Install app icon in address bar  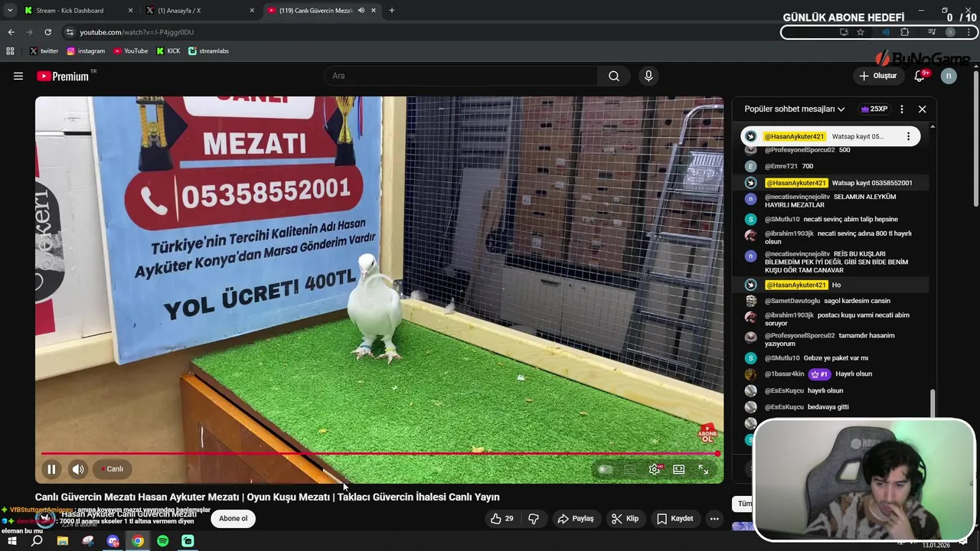(x=844, y=32)
